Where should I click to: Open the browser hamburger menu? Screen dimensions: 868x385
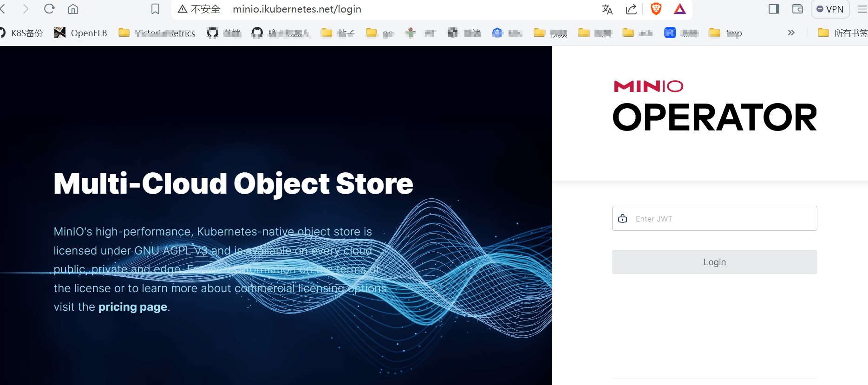(862, 9)
